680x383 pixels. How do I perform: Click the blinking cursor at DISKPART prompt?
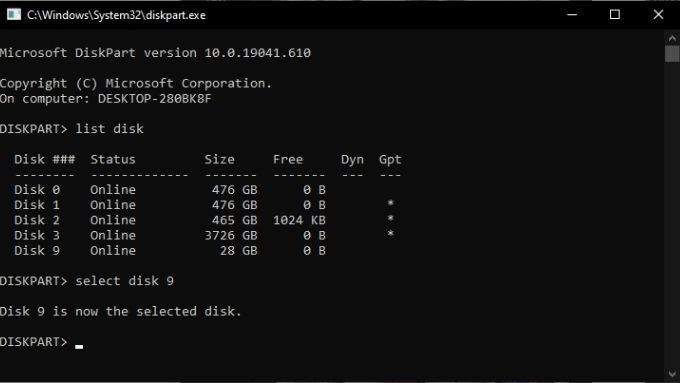(79, 346)
